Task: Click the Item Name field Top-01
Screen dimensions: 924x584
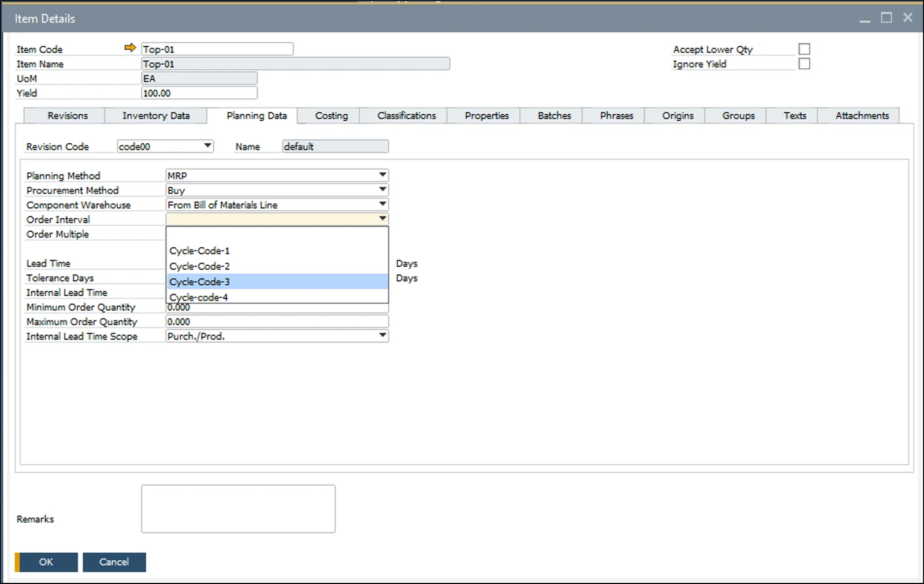Action: click(296, 64)
